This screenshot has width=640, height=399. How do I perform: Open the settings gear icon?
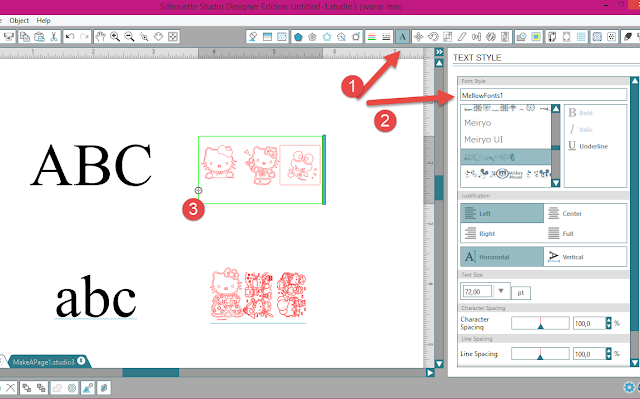pos(629,387)
